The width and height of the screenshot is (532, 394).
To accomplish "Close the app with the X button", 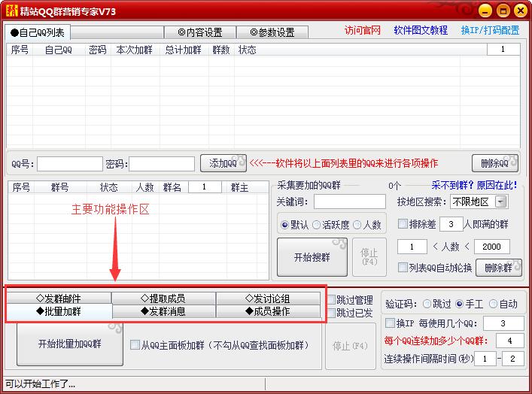I will point(521,11).
